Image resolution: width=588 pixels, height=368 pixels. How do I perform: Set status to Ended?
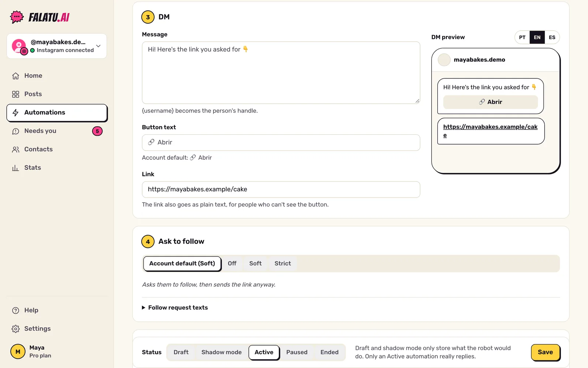(329, 352)
